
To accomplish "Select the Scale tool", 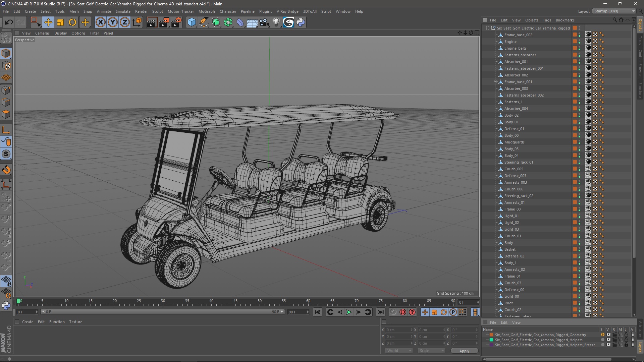I will 60,22.
